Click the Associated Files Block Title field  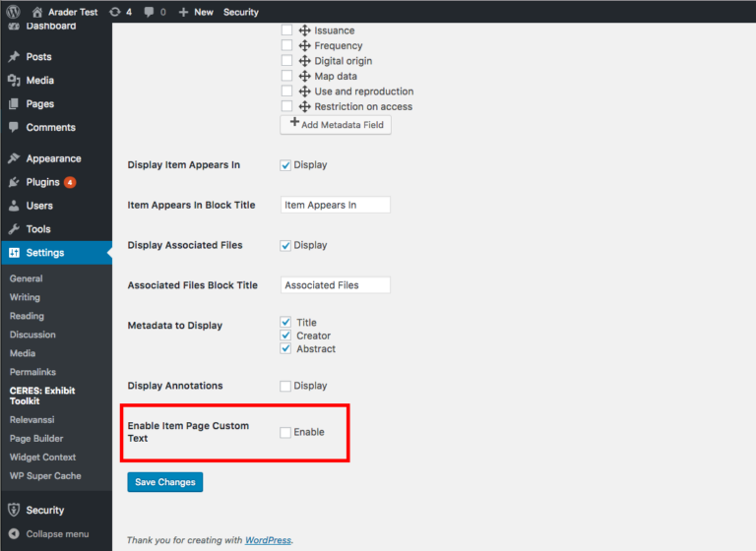[335, 285]
